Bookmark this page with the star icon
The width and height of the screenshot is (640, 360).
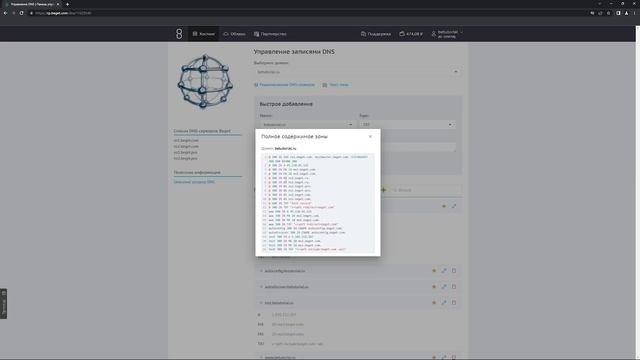(609, 13)
